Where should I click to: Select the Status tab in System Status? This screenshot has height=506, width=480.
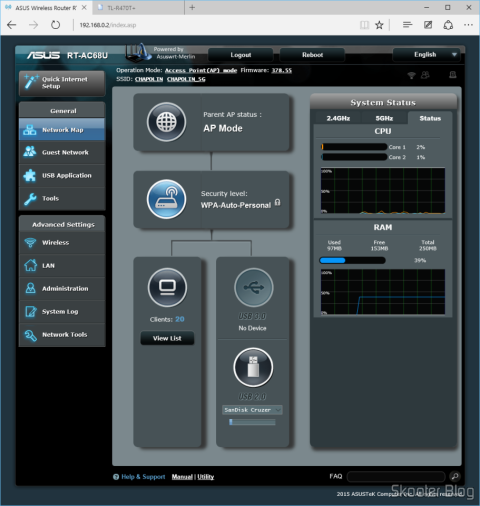(430, 118)
